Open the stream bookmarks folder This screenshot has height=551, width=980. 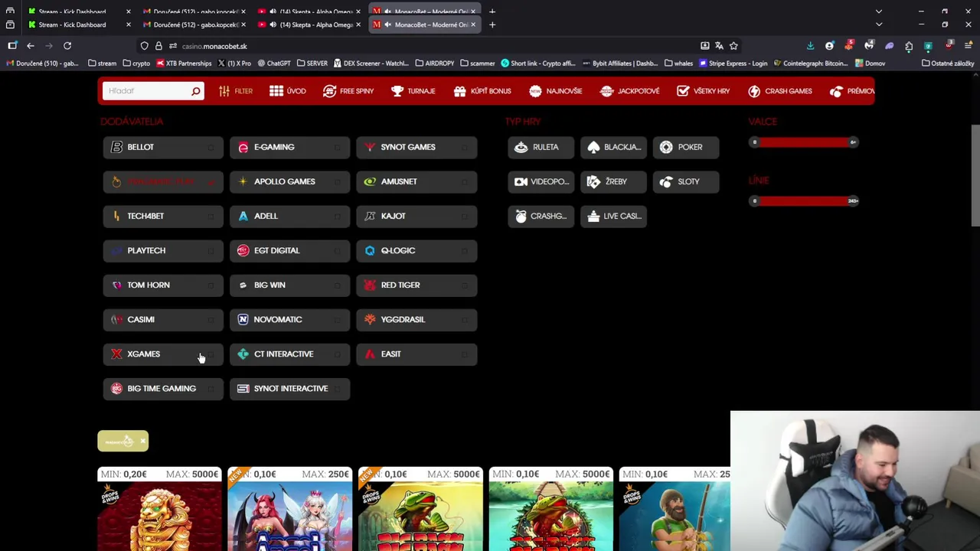[x=103, y=64]
